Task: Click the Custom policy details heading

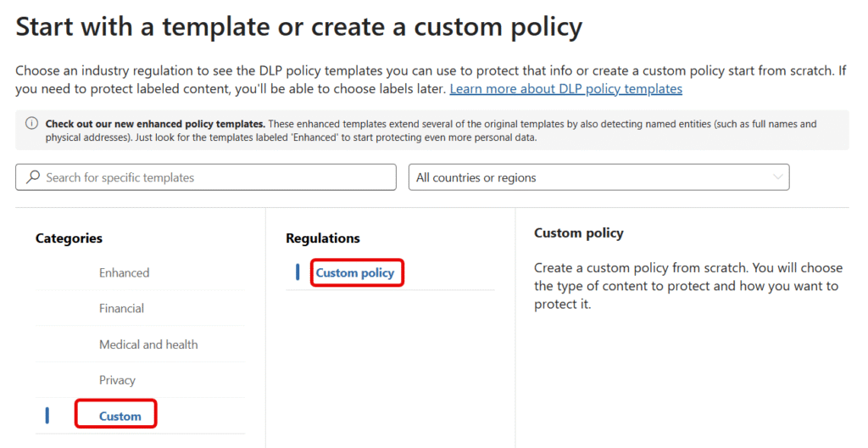Action: 578,232
